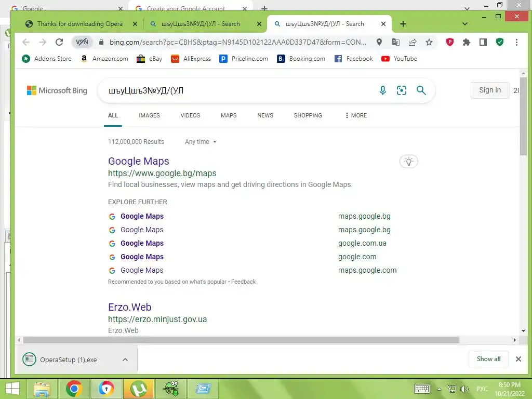Search by voice with microphone icon
532x399 pixels.
pyautogui.click(x=383, y=90)
